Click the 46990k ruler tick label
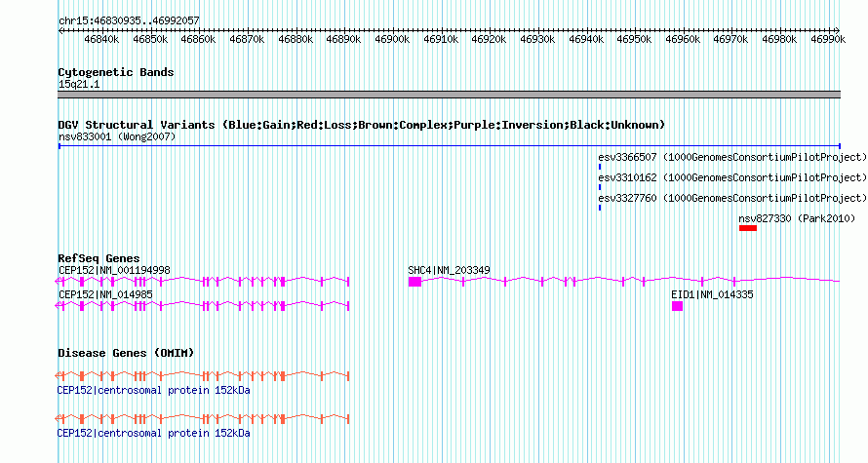This screenshot has height=463, width=868. coord(828,39)
